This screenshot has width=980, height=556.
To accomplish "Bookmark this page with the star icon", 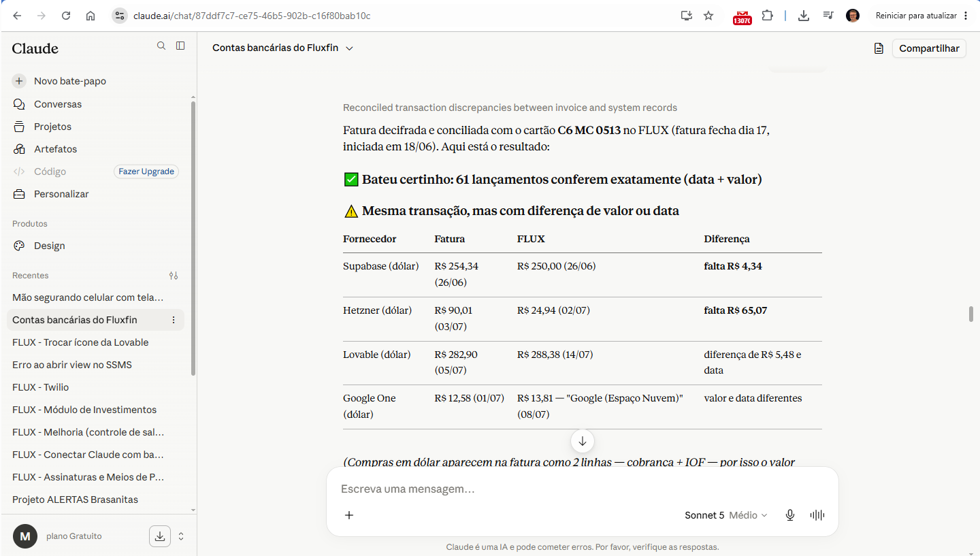I will (x=708, y=16).
